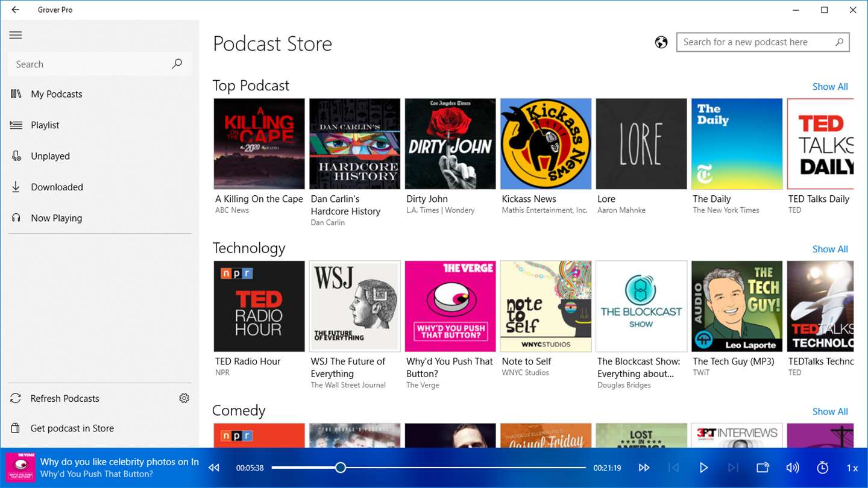Image resolution: width=868 pixels, height=488 pixels.
Task: Click the My Podcasts library icon
Action: click(x=16, y=94)
